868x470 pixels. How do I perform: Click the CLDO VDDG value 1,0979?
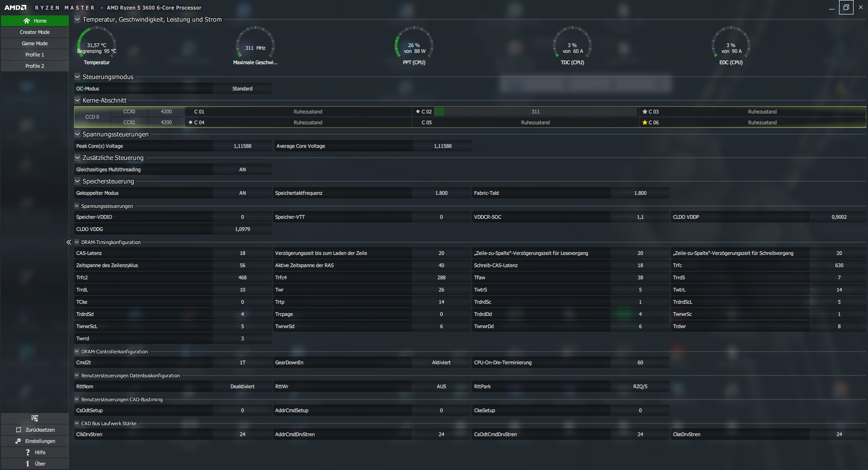tap(242, 229)
